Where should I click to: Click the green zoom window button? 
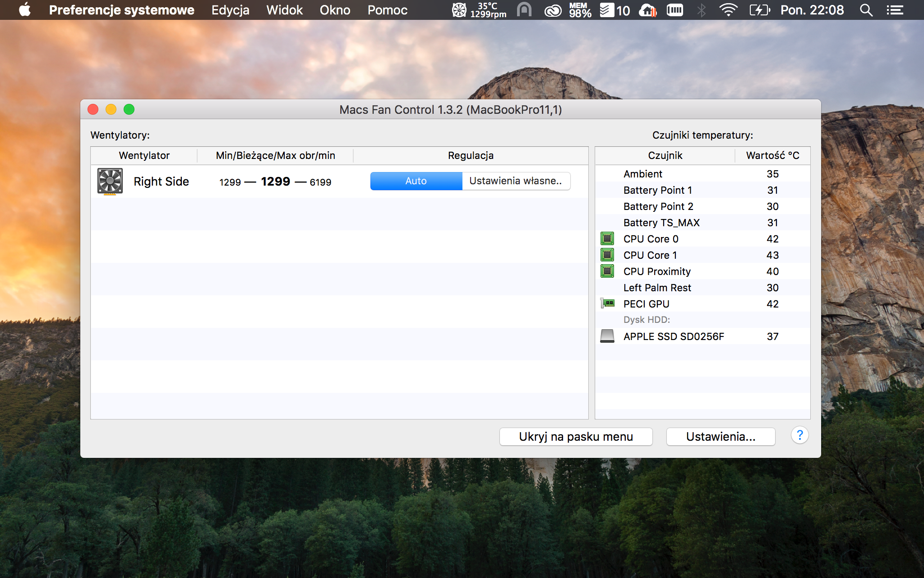[x=129, y=109]
